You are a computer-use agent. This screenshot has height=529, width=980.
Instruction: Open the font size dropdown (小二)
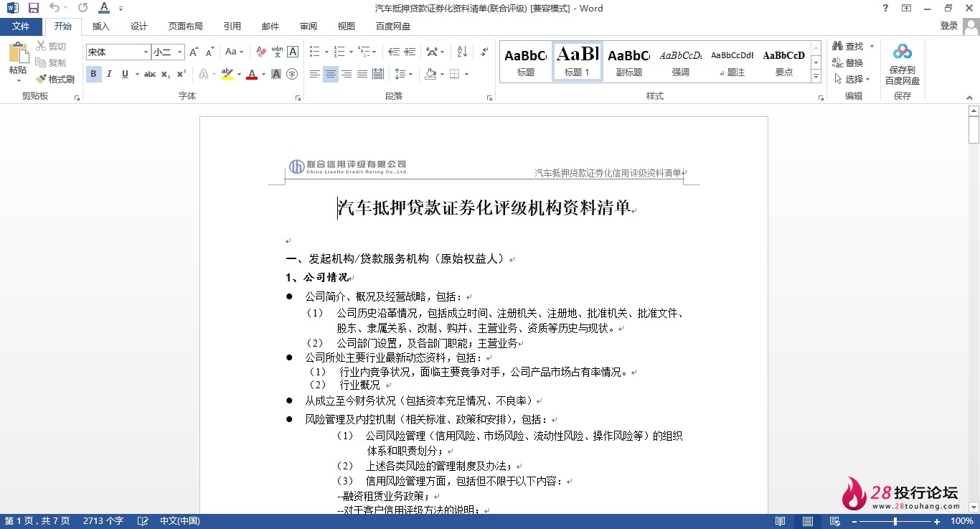pyautogui.click(x=180, y=52)
